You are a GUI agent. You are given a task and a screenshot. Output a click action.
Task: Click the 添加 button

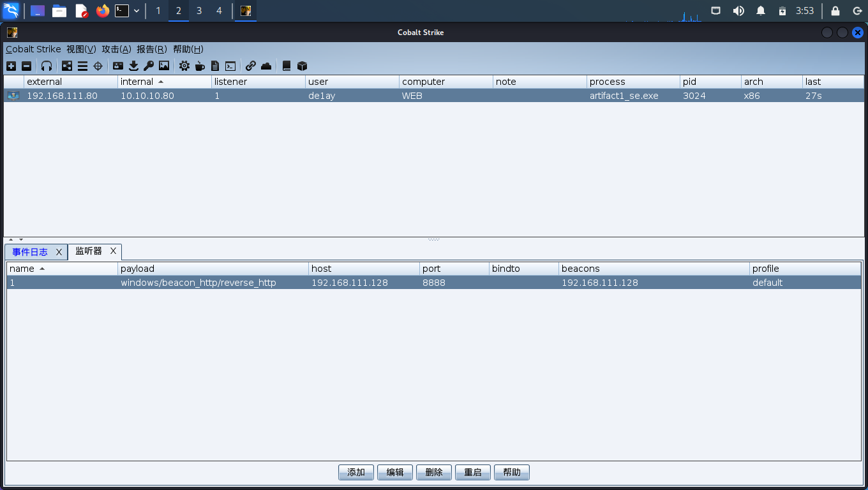(356, 472)
